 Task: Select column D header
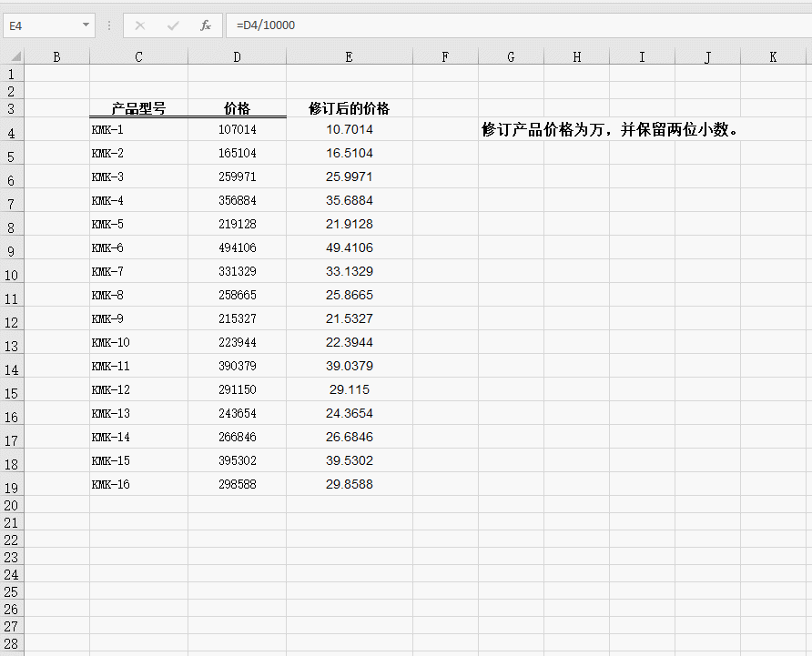(x=237, y=56)
